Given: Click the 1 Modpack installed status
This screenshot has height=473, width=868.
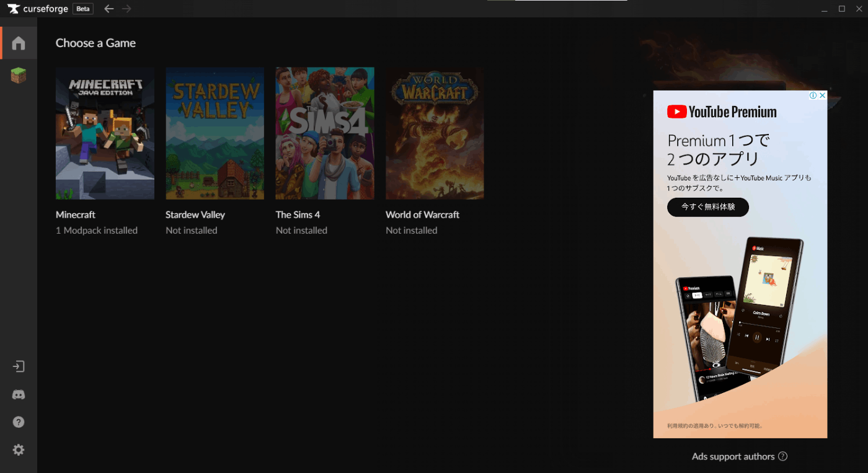Looking at the screenshot, I should pos(97,230).
